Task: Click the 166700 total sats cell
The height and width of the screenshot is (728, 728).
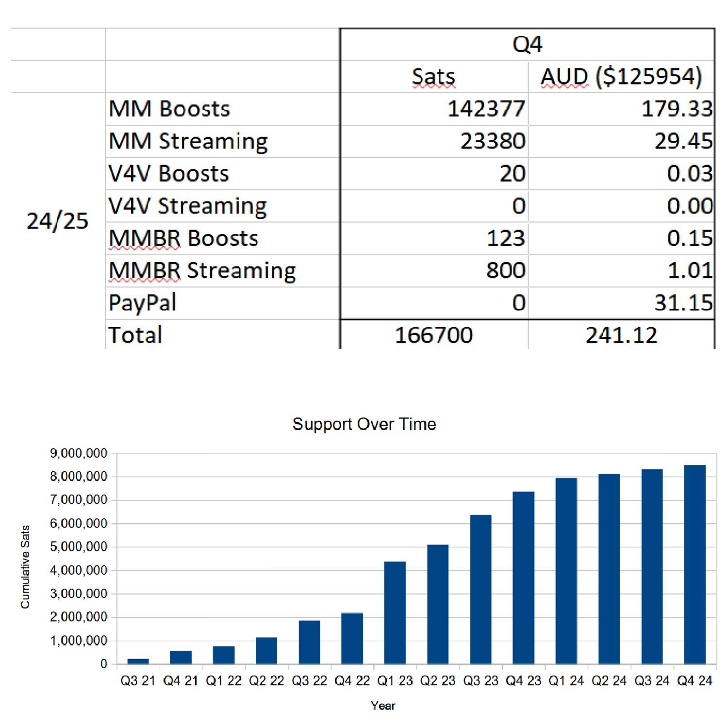Action: click(434, 335)
